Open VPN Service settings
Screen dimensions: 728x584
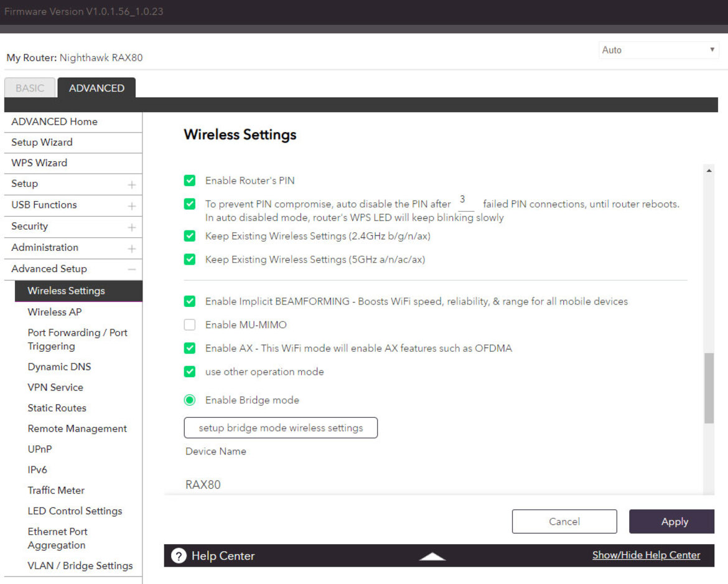click(55, 387)
